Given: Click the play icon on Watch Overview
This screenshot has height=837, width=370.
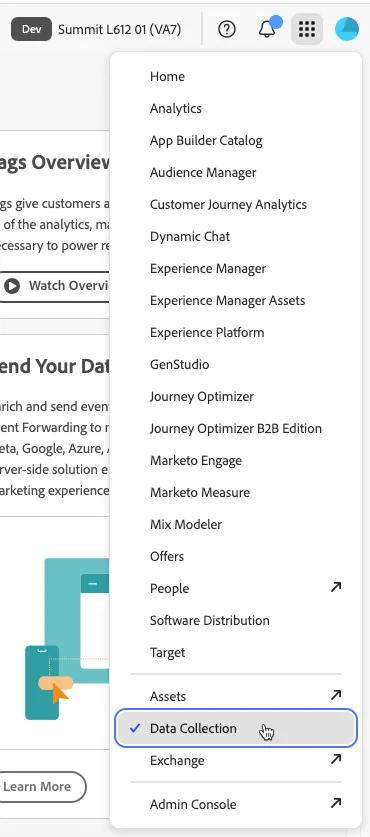Looking at the screenshot, I should (x=12, y=286).
